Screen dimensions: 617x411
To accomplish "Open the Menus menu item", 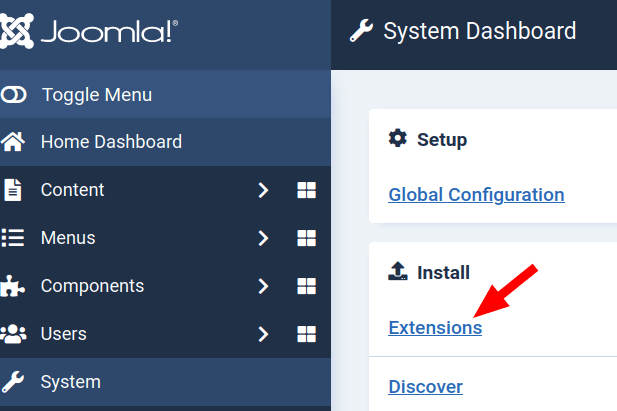I will pyautogui.click(x=68, y=238).
